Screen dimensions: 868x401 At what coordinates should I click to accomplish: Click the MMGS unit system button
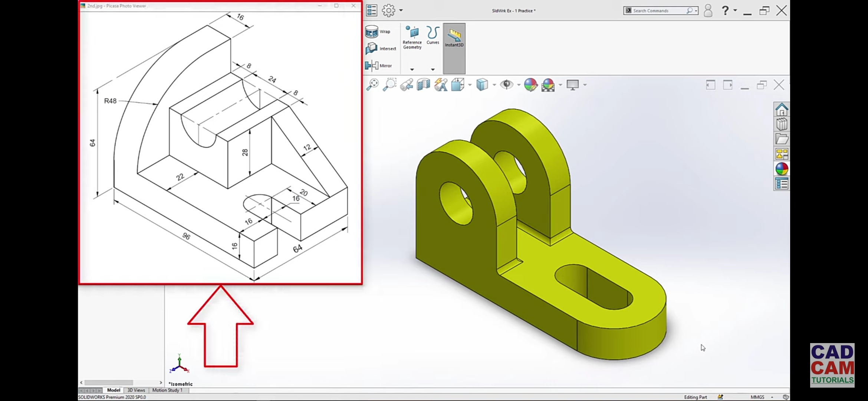pos(757,397)
